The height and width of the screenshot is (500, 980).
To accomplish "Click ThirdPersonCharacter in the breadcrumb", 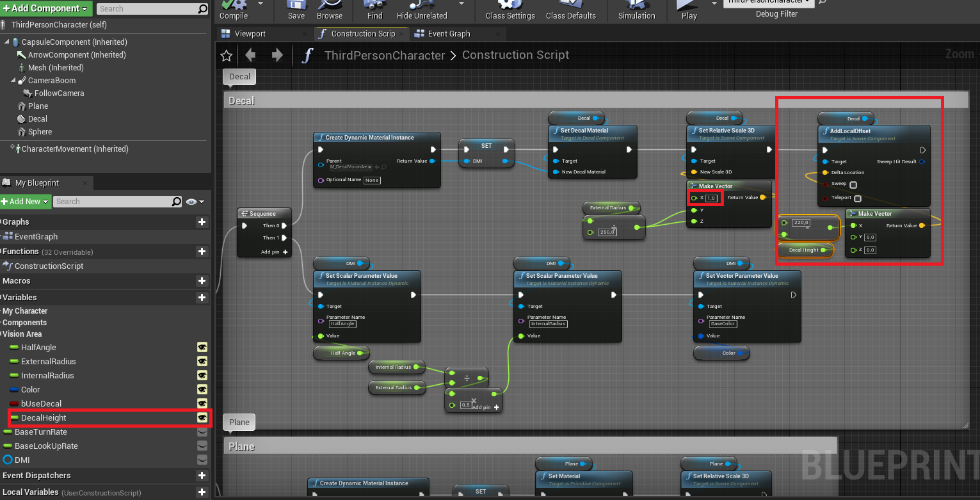I will click(384, 56).
